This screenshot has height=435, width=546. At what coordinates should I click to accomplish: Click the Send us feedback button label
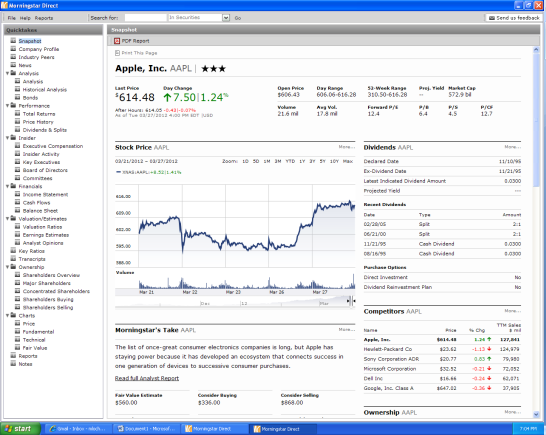coord(518,18)
